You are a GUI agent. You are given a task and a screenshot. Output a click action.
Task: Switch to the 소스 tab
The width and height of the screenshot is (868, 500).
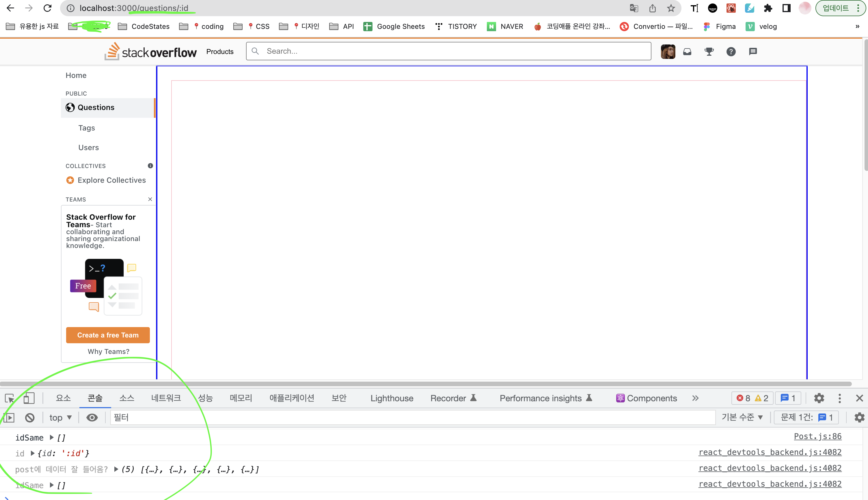coord(127,398)
